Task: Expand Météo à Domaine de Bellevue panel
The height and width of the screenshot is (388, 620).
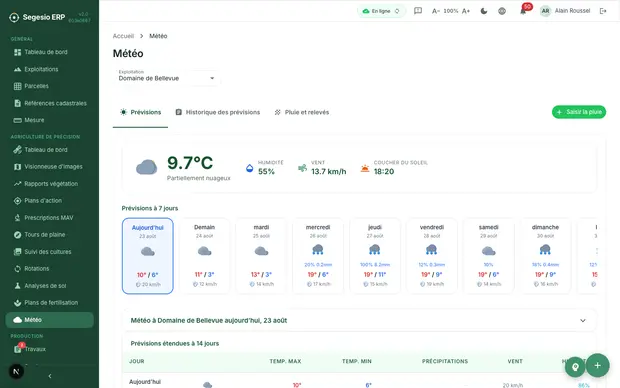Action: point(359,320)
